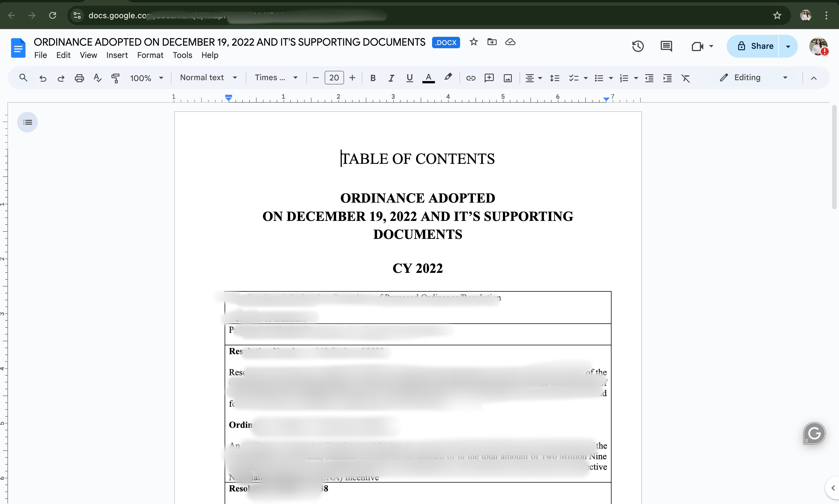Viewport: 839px width, 504px height.
Task: Click the spelling and grammar check icon
Action: (97, 78)
